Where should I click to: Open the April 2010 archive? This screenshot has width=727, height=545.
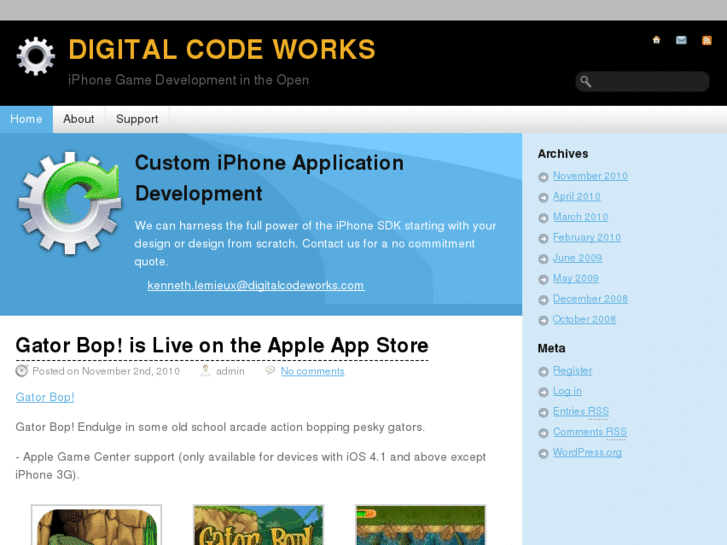coord(576,196)
